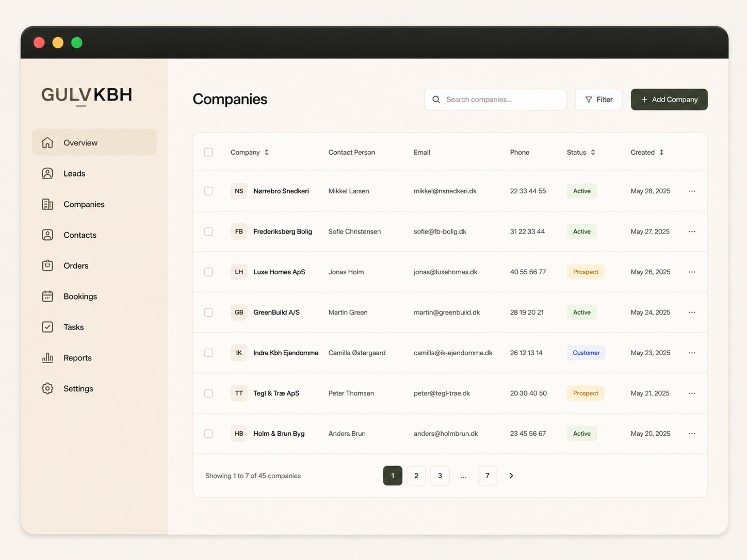The height and width of the screenshot is (560, 747).
Task: Open the Bookings sidebar item
Action: tap(94, 296)
